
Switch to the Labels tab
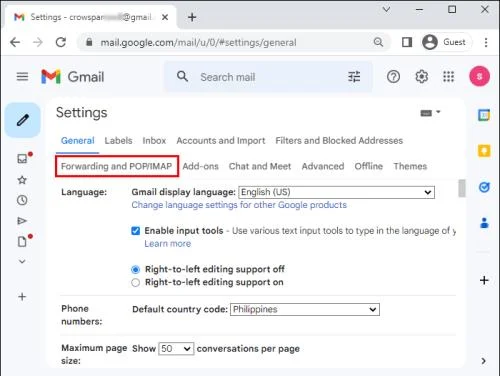click(x=118, y=141)
